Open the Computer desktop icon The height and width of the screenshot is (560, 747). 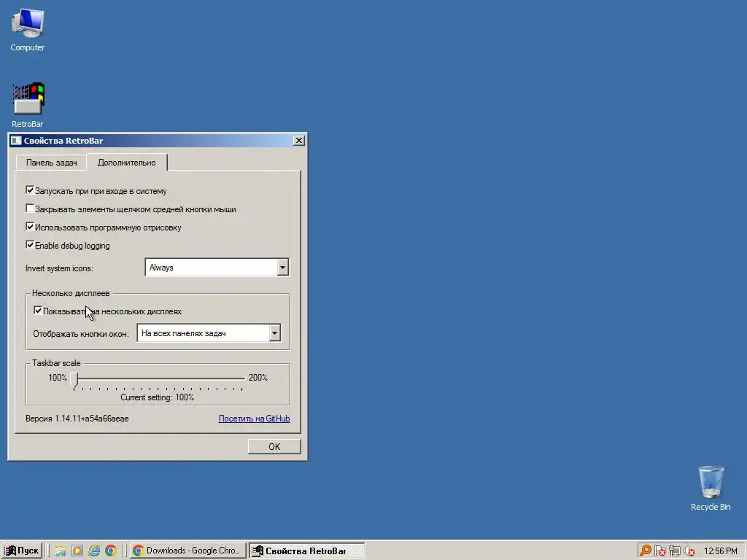27,29
